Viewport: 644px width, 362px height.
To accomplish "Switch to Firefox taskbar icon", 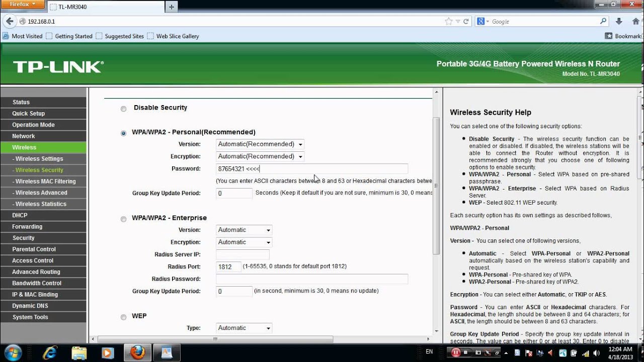I will pyautogui.click(x=137, y=352).
